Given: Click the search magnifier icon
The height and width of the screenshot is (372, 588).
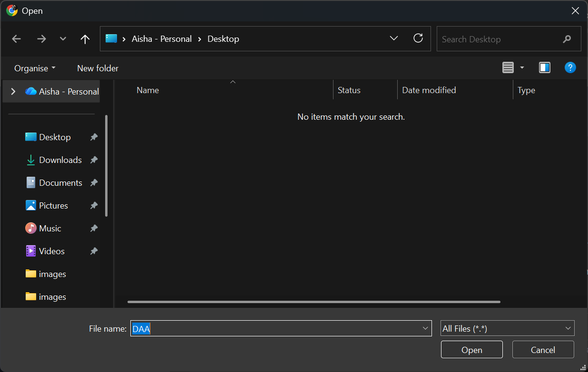Looking at the screenshot, I should [x=567, y=39].
